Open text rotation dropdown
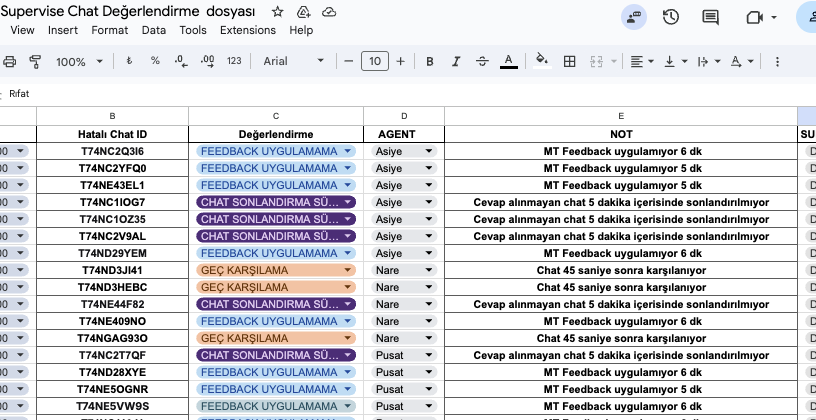Image resolution: width=816 pixels, height=420 pixels. 742,61
